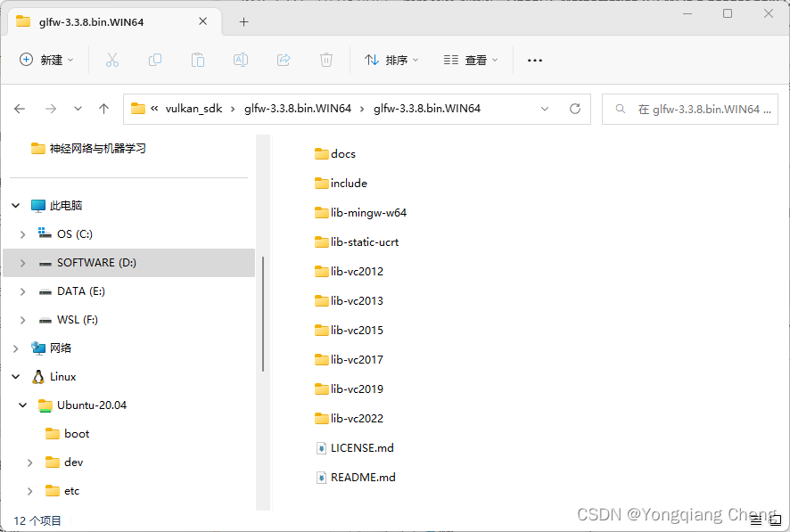Select the LICENSE.md file
The height and width of the screenshot is (532, 790).
coord(354,448)
